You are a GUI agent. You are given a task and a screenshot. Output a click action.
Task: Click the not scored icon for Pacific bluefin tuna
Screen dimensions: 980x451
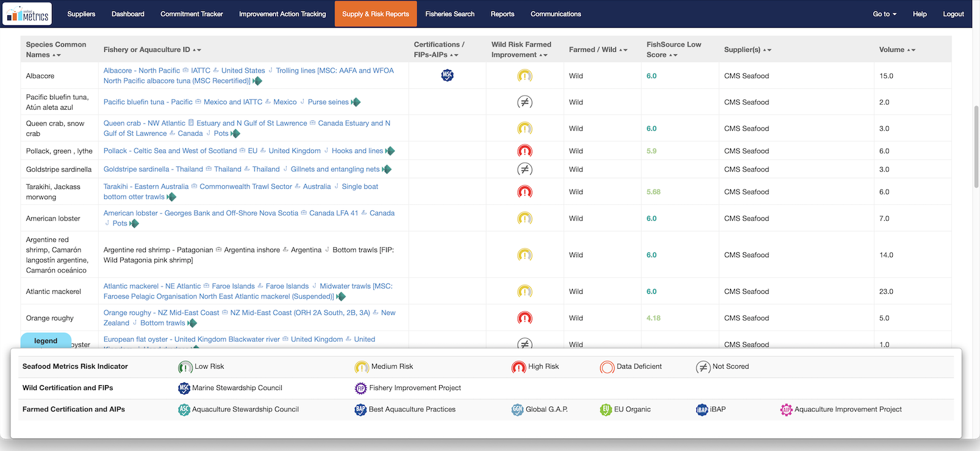[x=524, y=102]
